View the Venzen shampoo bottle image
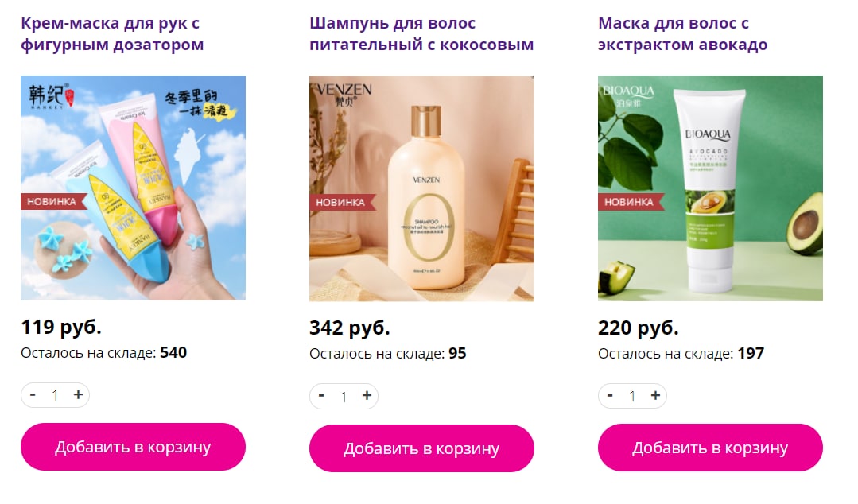Viewport: 858px width, 504px height. [x=421, y=188]
